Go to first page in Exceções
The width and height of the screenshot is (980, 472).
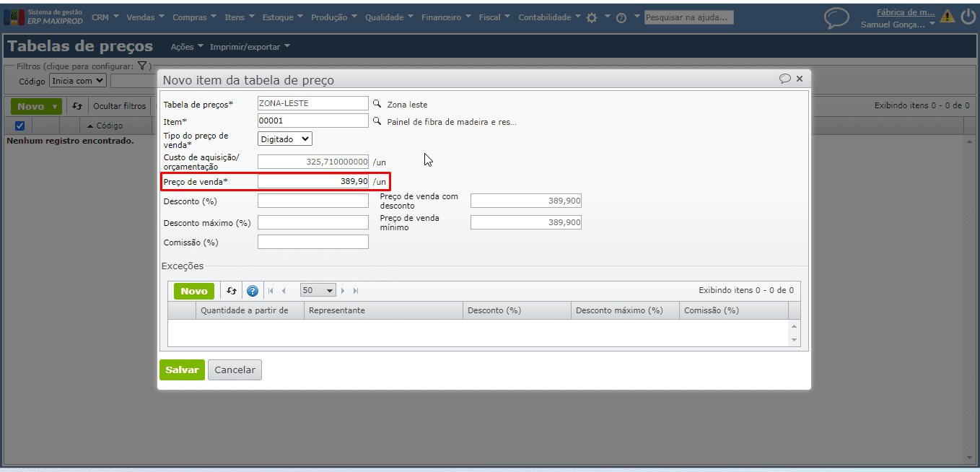[271, 291]
